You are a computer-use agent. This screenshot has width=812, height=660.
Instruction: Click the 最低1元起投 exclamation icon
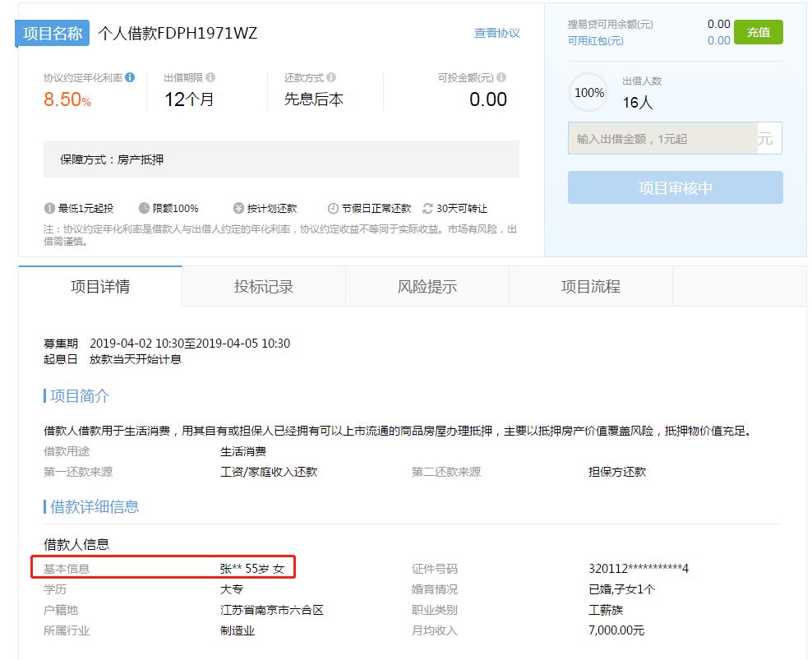coord(50,209)
